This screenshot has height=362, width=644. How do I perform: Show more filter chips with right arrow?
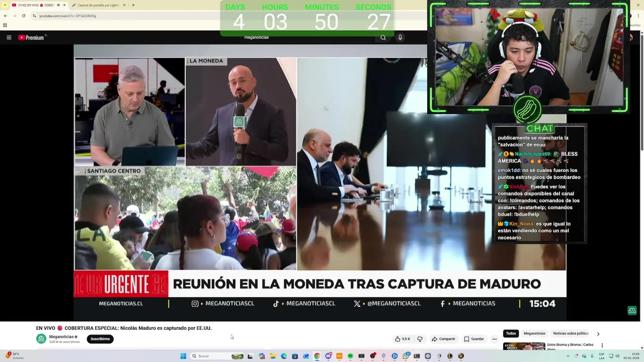pyautogui.click(x=598, y=334)
